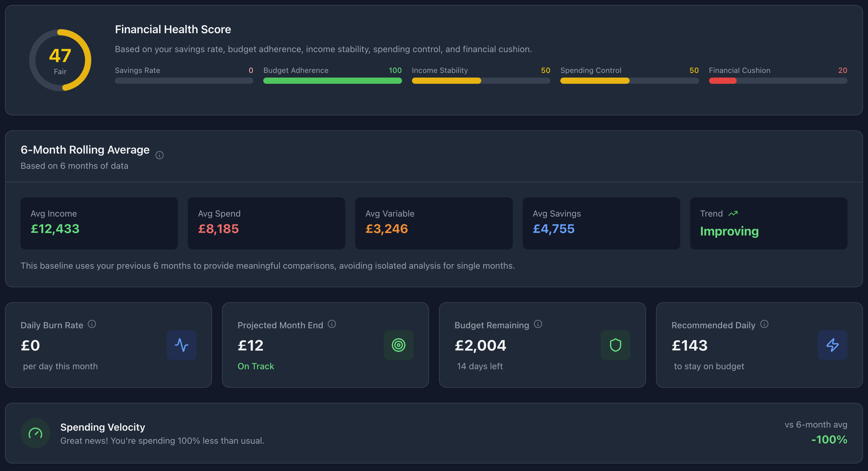Click the Budget Remaining info icon
868x471 pixels.
click(x=538, y=324)
